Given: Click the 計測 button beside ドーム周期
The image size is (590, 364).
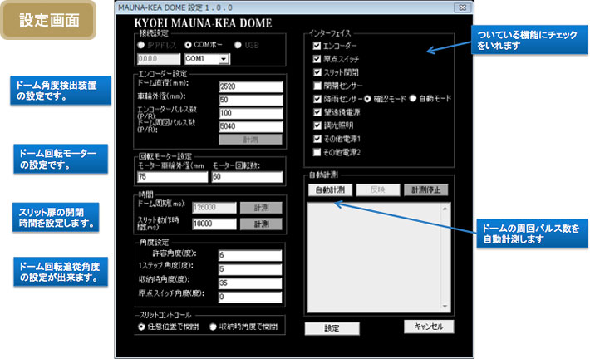Looking at the screenshot, I should tap(261, 208).
